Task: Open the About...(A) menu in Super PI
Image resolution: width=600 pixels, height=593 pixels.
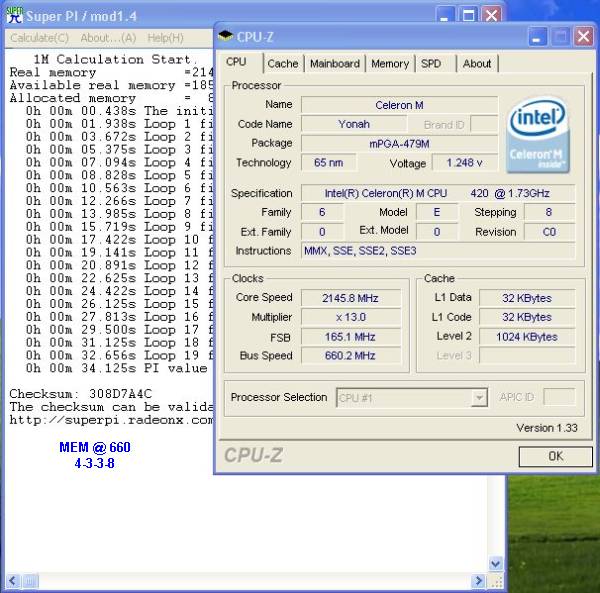Action: pyautogui.click(x=108, y=38)
